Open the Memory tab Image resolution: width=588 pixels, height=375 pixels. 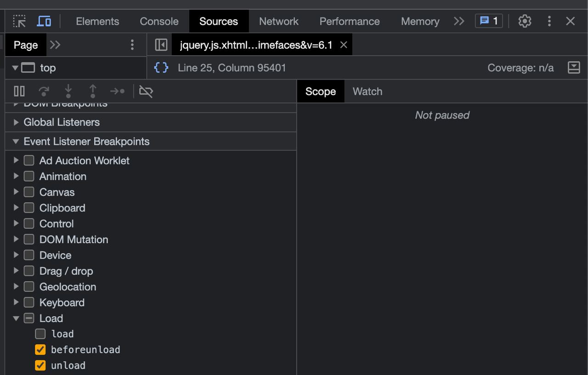pos(420,21)
